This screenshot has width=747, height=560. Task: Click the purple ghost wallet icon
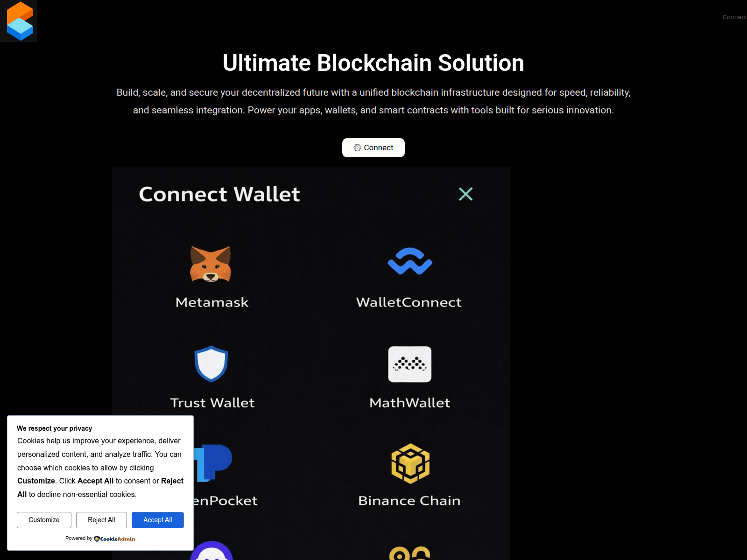(x=211, y=551)
